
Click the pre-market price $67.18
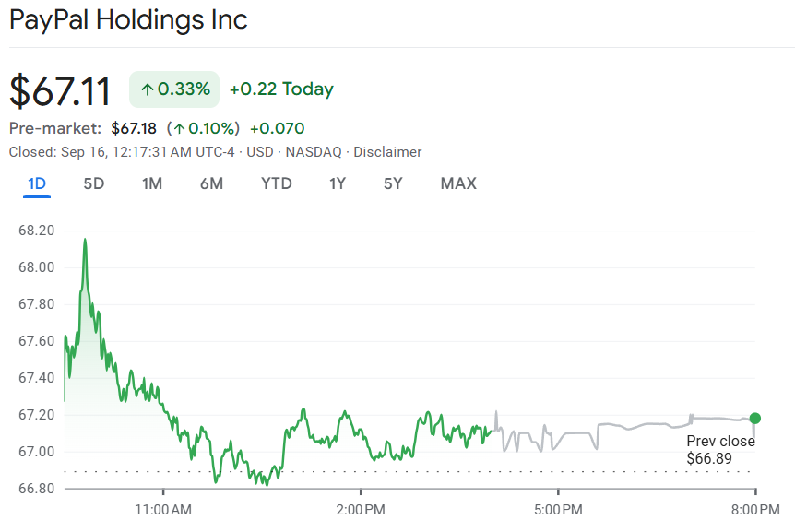pyautogui.click(x=134, y=128)
